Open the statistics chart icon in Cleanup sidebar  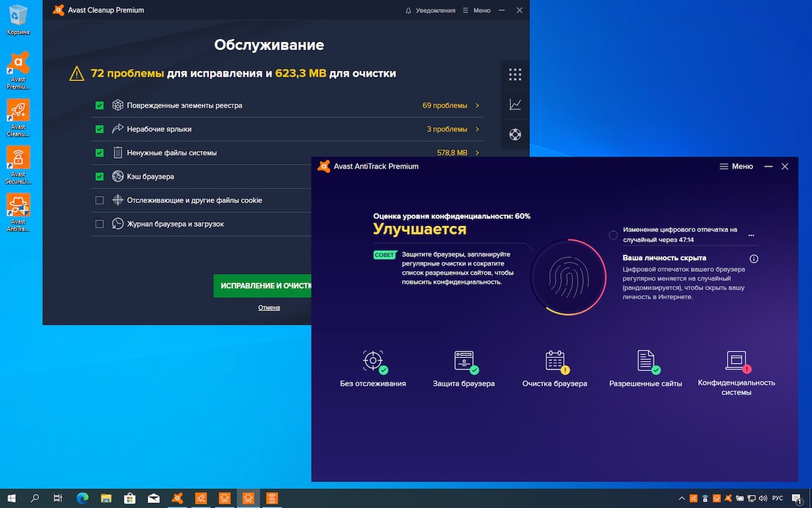(x=515, y=105)
